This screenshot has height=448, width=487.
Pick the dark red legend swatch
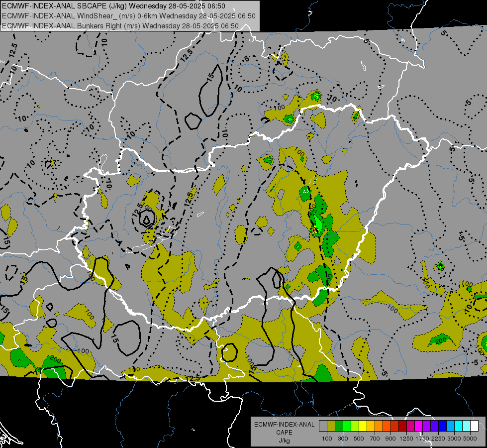click(x=403, y=426)
